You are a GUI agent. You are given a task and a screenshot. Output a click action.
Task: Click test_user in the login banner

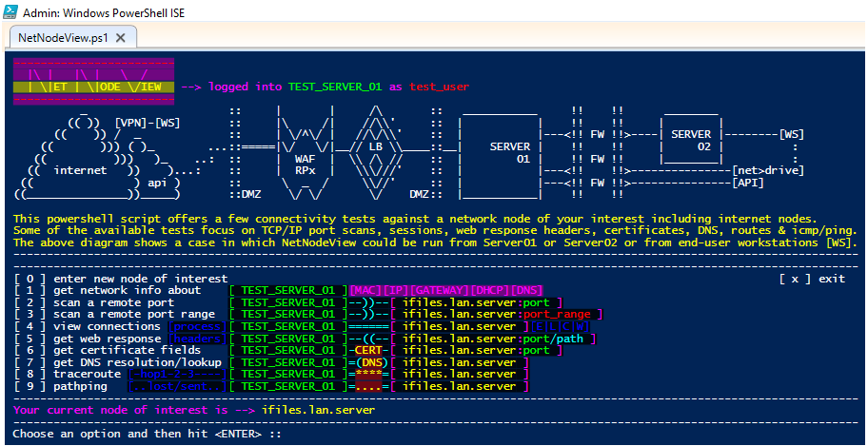(x=440, y=87)
